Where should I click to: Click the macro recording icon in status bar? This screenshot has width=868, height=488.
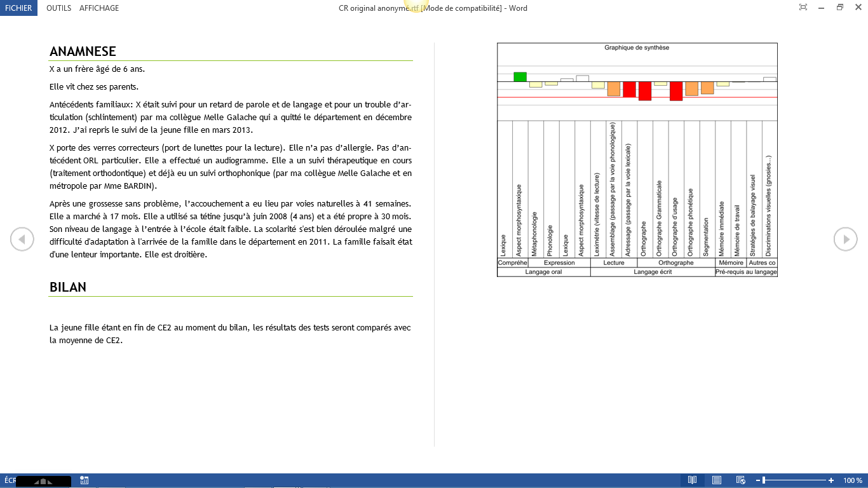pos(85,480)
